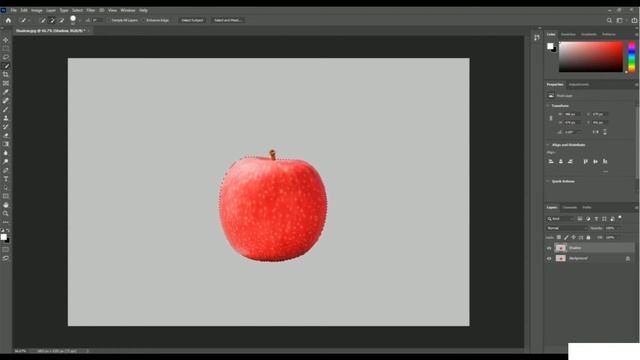Click the Home icon in options bar
This screenshot has width=640, height=360.
(8, 20)
